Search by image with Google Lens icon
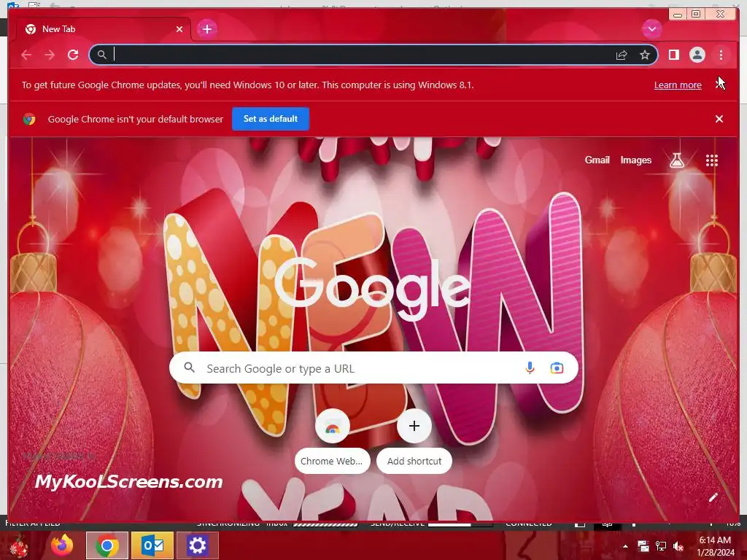Image resolution: width=747 pixels, height=560 pixels. [x=557, y=368]
